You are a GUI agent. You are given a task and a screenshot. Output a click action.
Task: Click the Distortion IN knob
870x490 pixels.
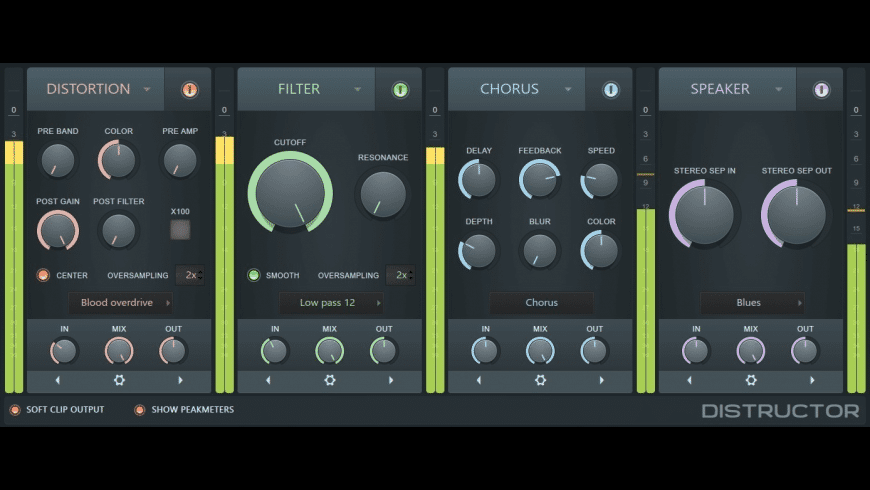64,351
